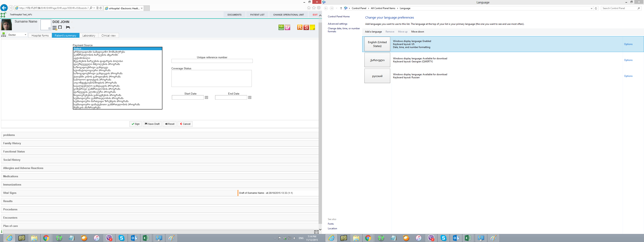Switch to the Laboratory tab
Viewport: 644px width, 242px height.
[89, 35]
